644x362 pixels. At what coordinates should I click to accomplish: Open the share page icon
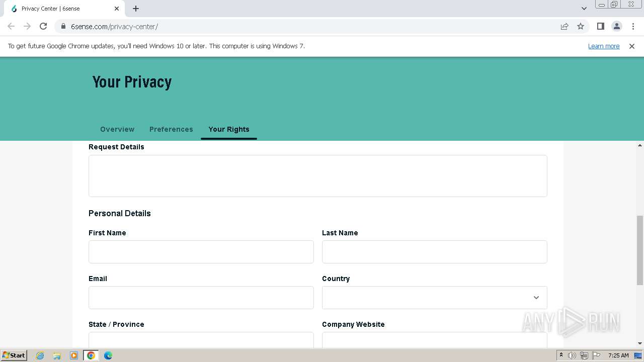(565, 26)
